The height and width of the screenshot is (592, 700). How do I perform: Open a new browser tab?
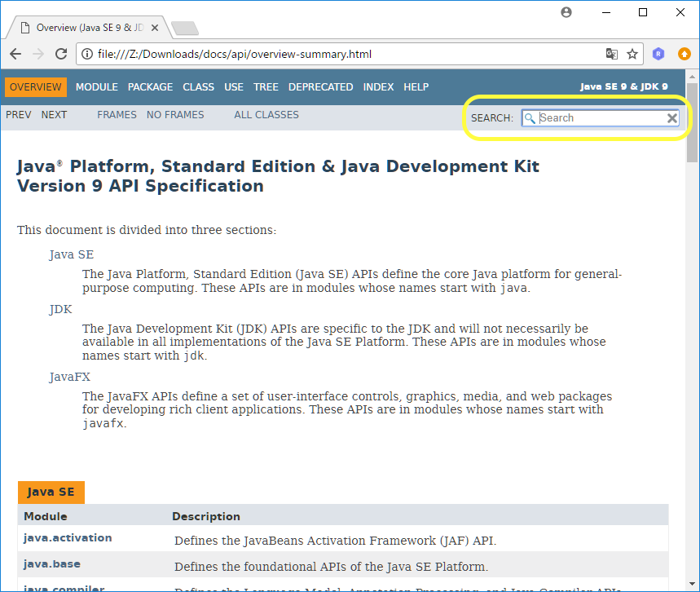185,29
